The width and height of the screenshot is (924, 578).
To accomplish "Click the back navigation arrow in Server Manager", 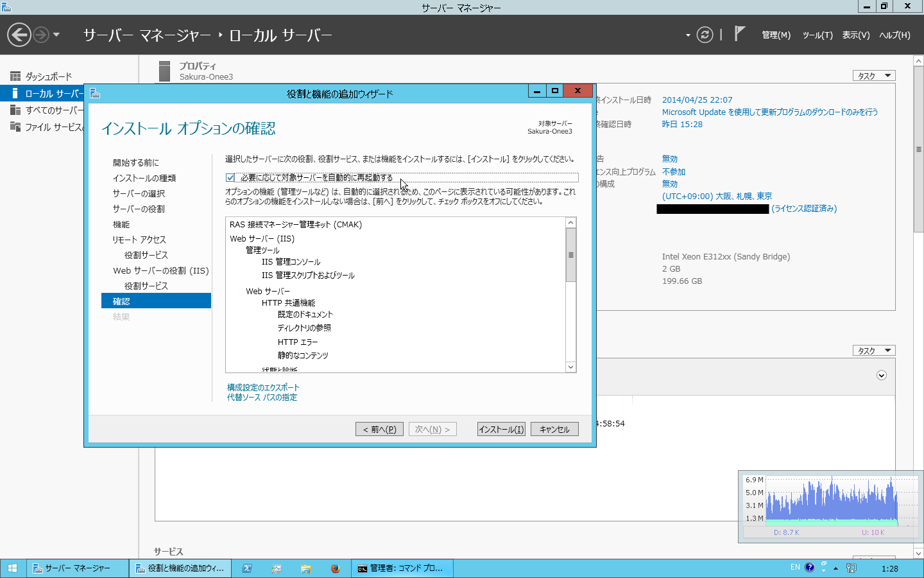I will pyautogui.click(x=19, y=35).
